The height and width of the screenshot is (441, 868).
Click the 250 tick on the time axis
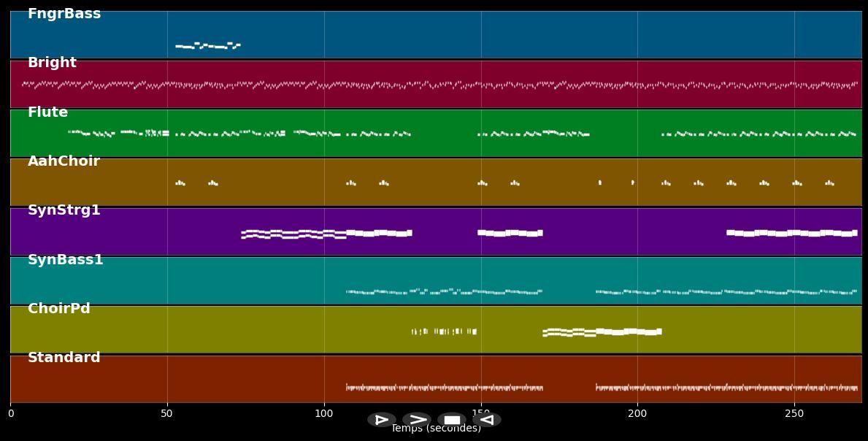click(794, 413)
